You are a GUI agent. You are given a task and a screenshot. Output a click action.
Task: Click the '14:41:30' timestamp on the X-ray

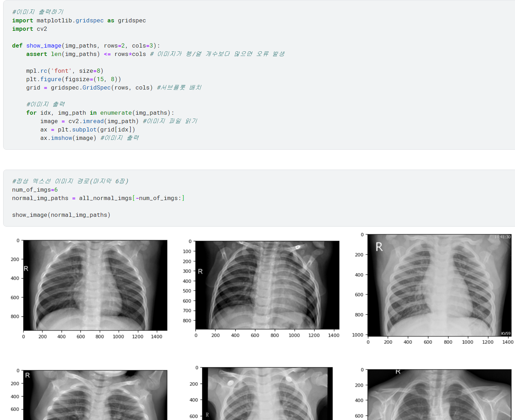pyautogui.click(x=502, y=237)
